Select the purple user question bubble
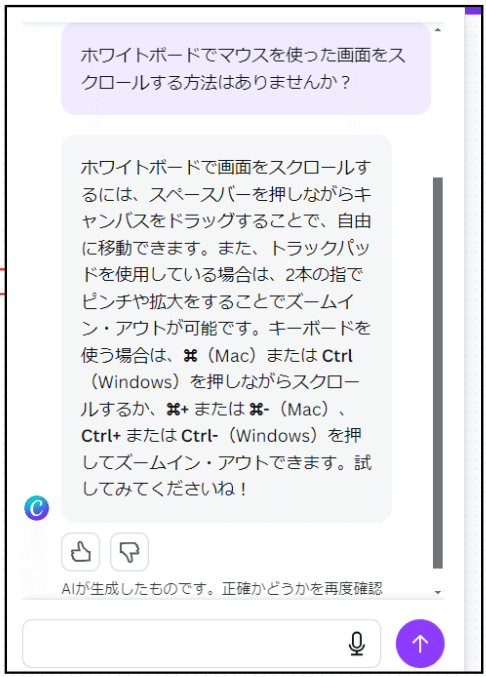The width and height of the screenshot is (486, 677). 246,69
